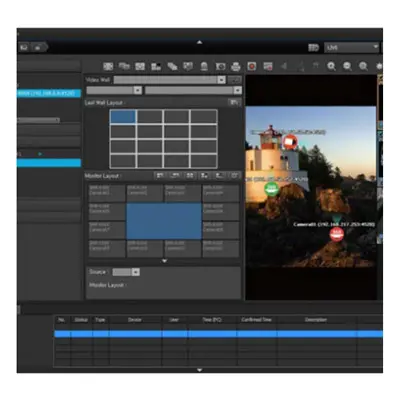This screenshot has width=400, height=400.
Task: Collapse top panel with up arrow
Action: (x=199, y=42)
